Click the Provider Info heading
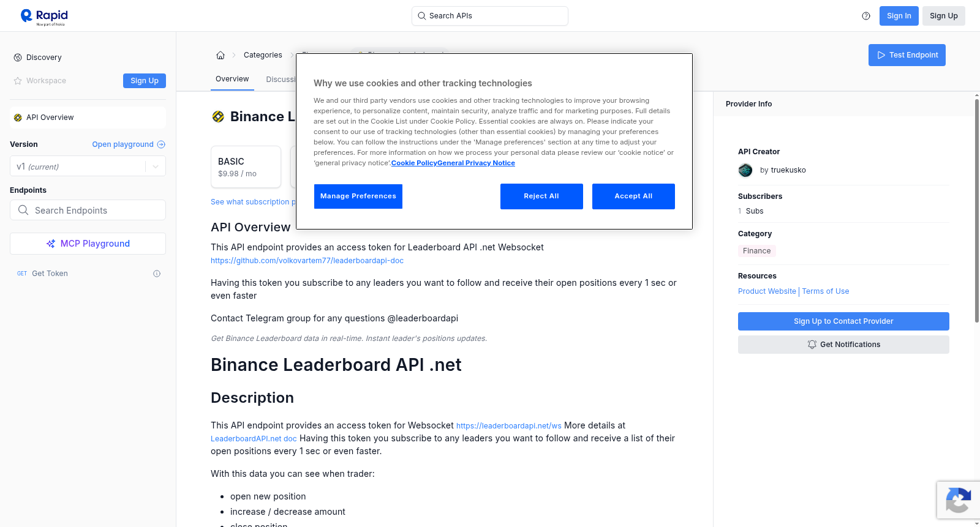Viewport: 980px width, 527px height. tap(748, 104)
